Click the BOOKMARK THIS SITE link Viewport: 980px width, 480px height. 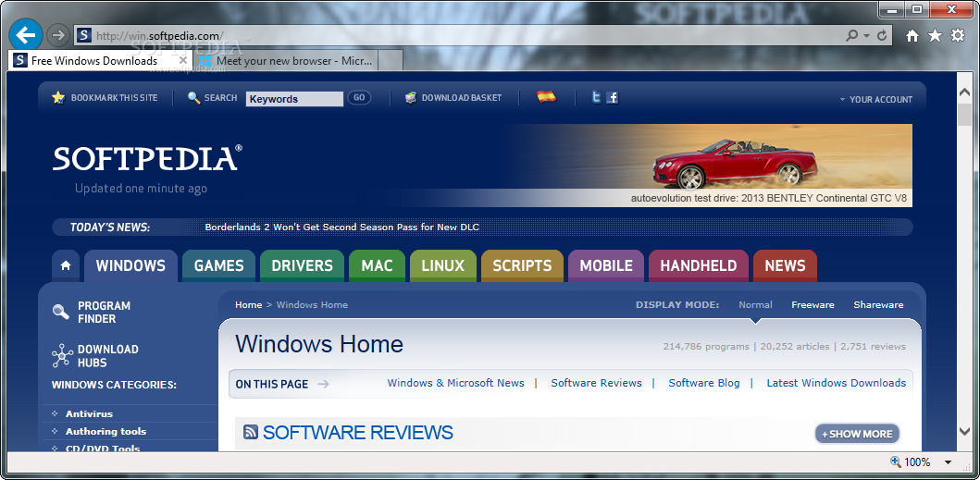coord(115,98)
